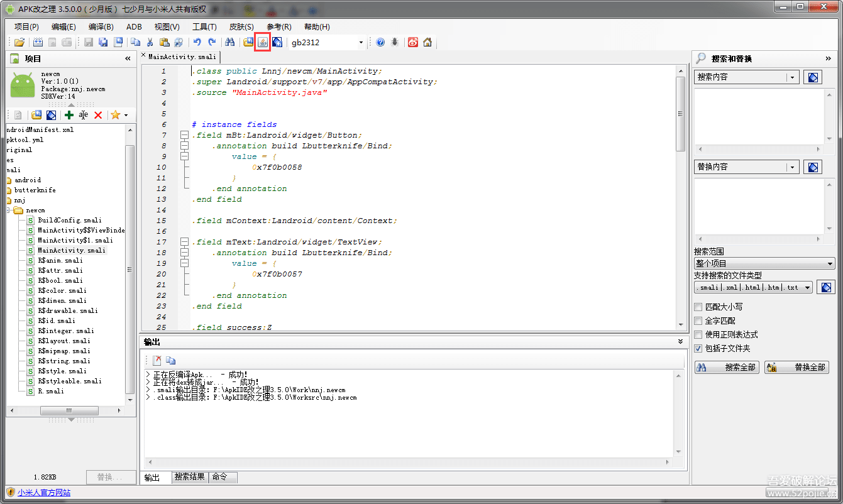
Task: Open gb2312 encoding dropdown
Action: click(x=361, y=43)
